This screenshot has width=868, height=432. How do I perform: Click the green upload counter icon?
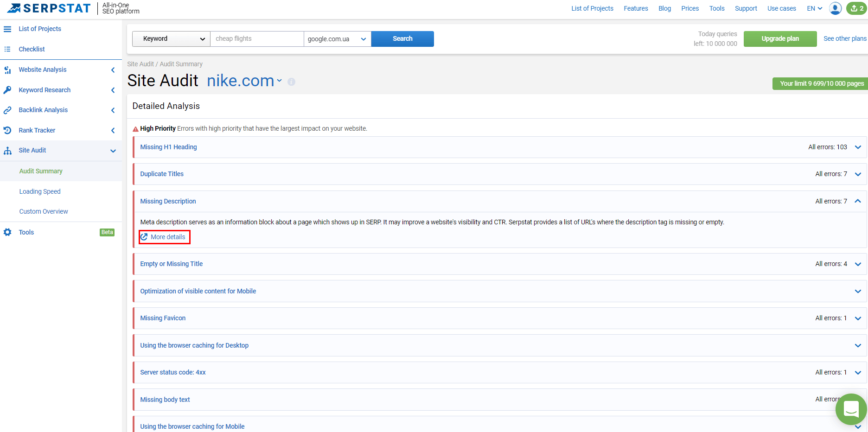tap(856, 8)
